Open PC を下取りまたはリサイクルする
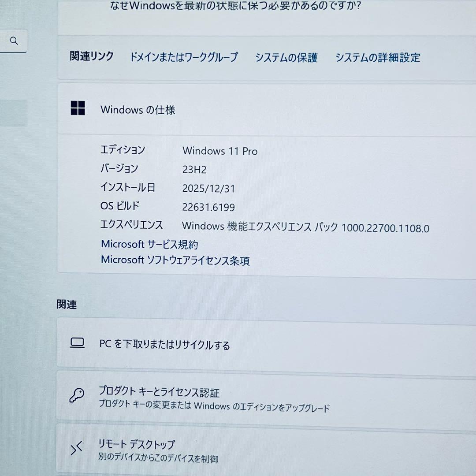The image size is (476, 476). coord(164,346)
